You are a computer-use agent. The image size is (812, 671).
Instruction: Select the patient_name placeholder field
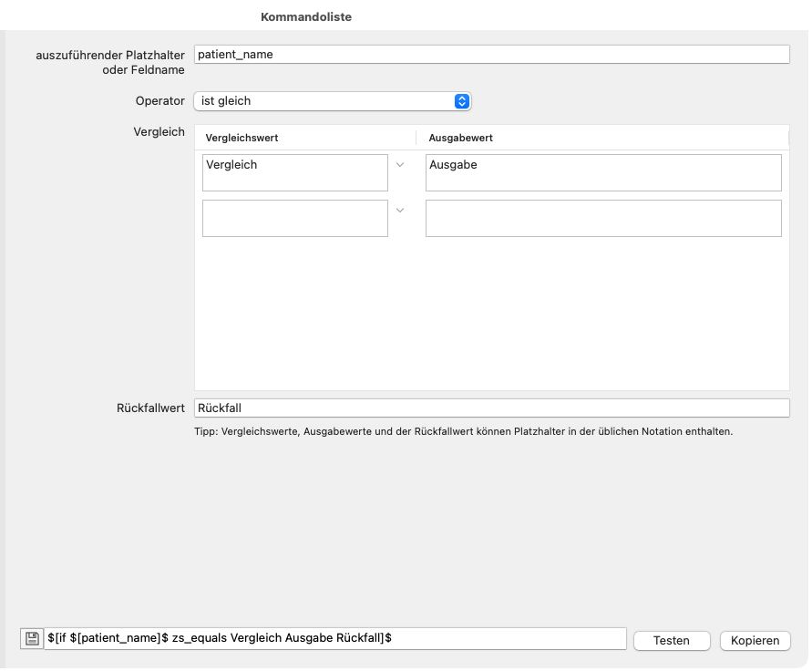pyautogui.click(x=491, y=54)
